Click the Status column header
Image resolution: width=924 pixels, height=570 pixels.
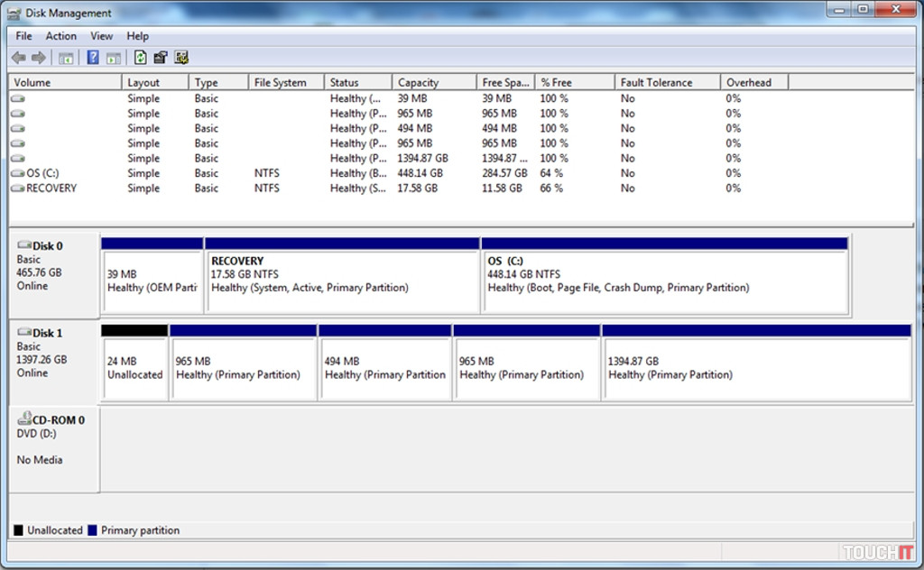point(344,82)
